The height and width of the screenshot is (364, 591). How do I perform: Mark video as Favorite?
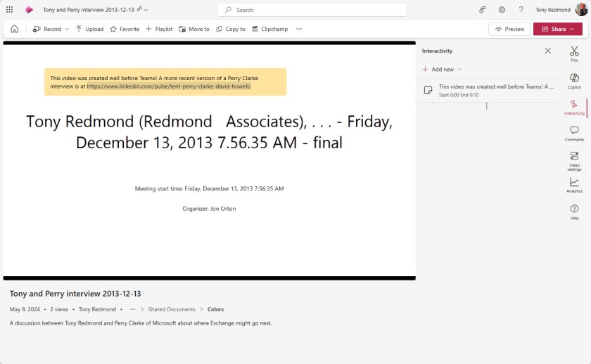pos(125,29)
